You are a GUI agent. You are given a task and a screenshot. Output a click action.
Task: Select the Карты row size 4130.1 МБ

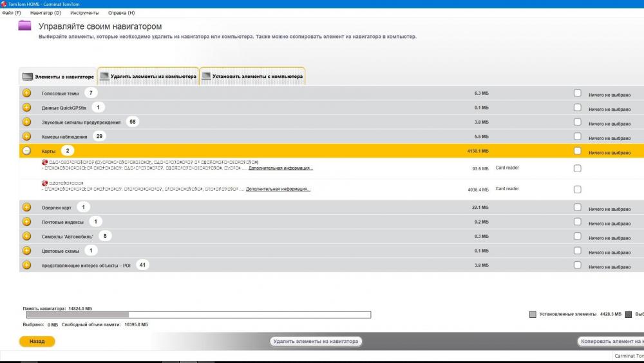[x=478, y=152]
